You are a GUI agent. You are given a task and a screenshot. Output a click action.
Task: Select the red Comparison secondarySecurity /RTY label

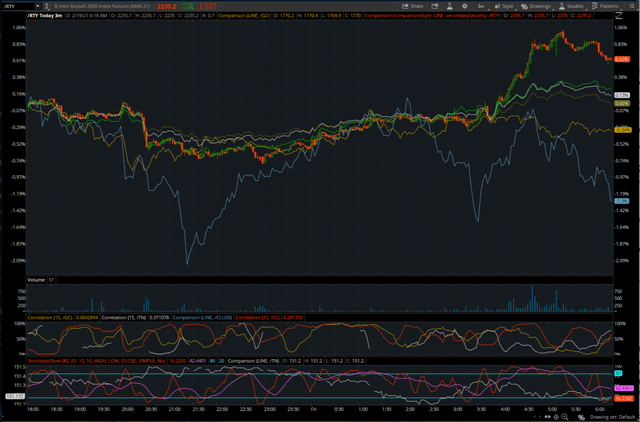tap(432, 16)
